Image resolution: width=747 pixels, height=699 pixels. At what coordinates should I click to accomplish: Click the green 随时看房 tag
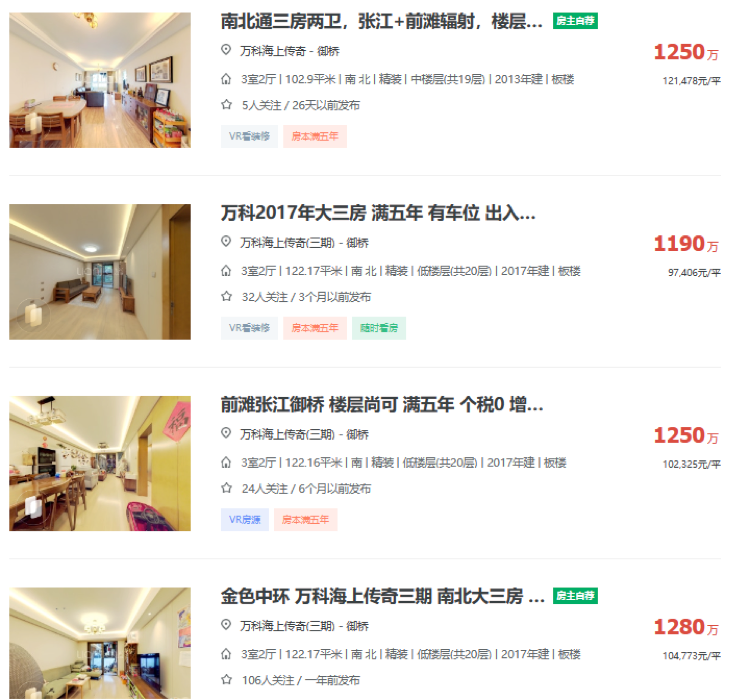pos(379,328)
